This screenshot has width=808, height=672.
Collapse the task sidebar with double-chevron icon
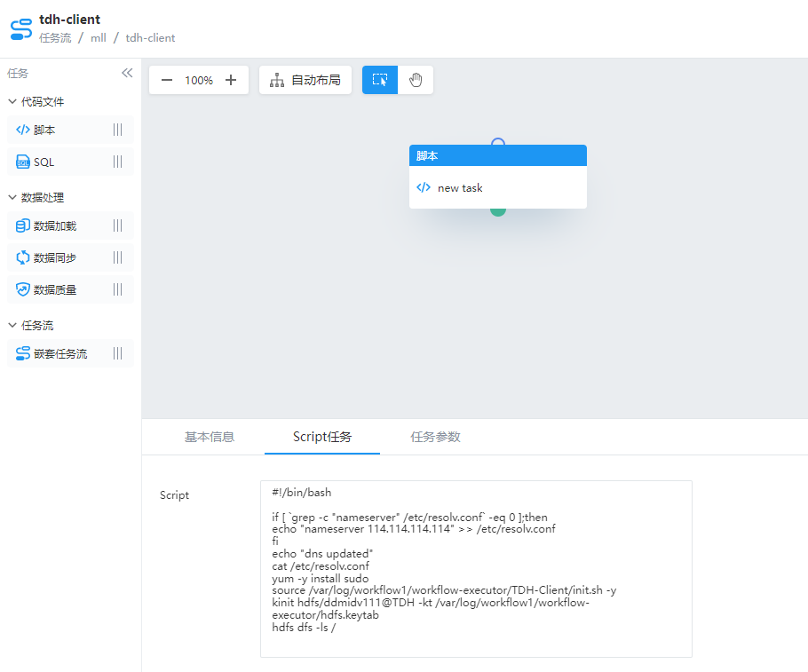click(127, 74)
